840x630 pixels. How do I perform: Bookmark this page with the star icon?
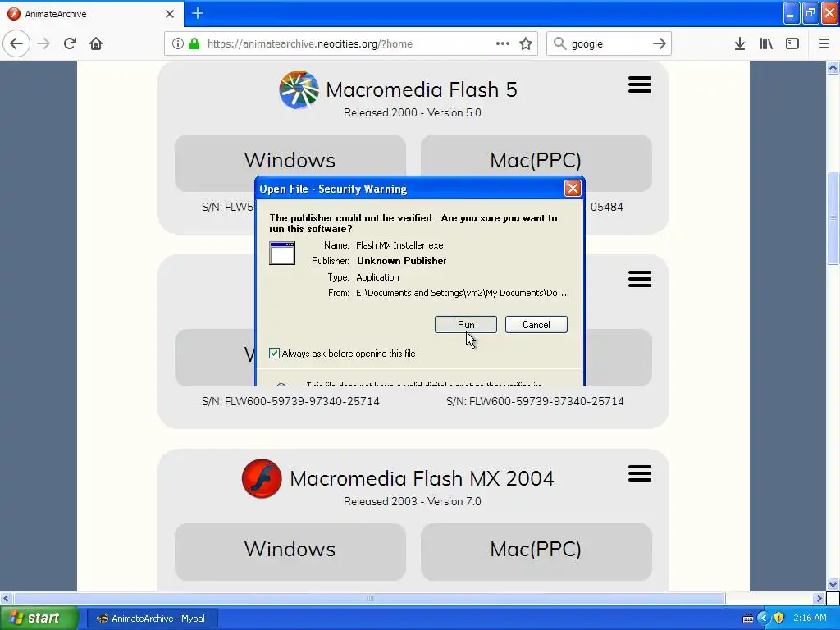[x=526, y=43]
